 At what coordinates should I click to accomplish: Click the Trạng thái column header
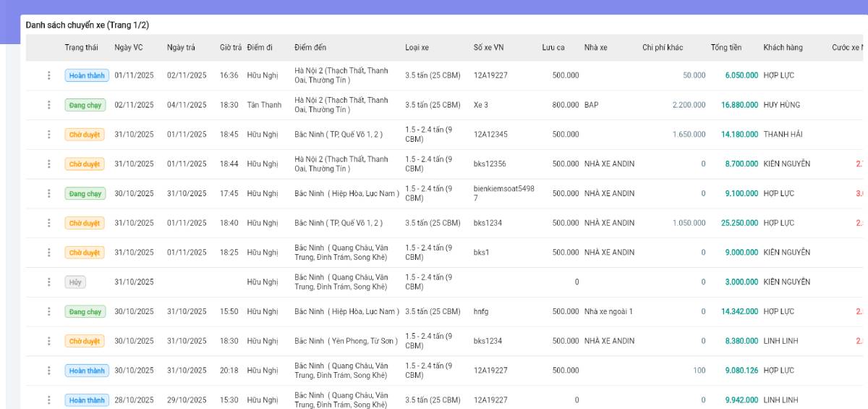tap(81, 48)
